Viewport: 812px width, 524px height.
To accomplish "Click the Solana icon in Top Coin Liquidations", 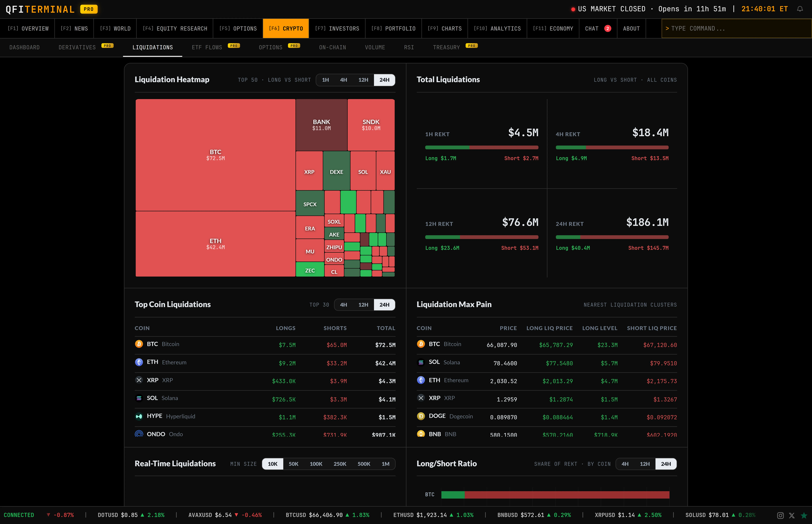I will [139, 398].
